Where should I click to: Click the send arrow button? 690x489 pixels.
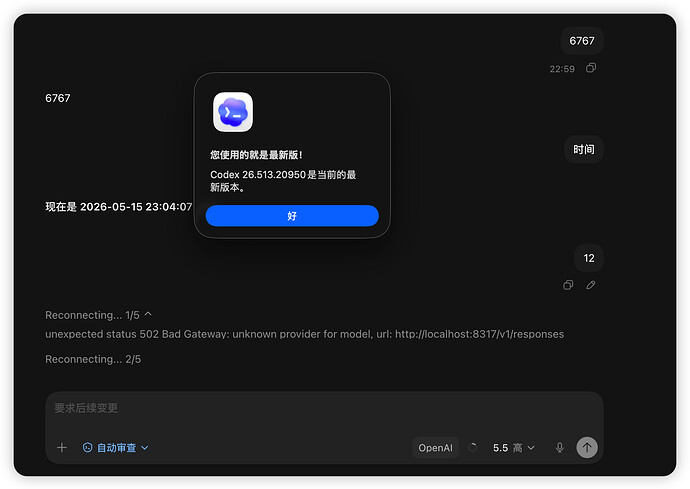(587, 448)
